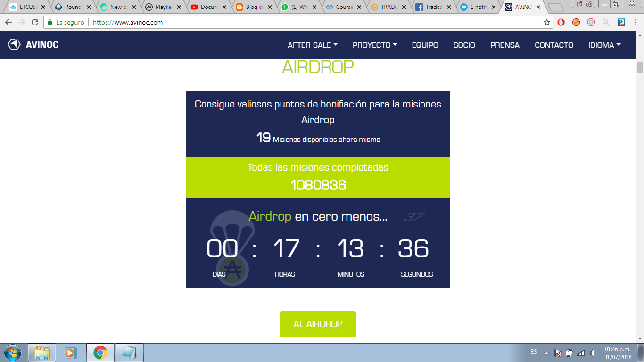The image size is (644, 362).
Task: Close the Tradcoin Facebook tab
Action: (x=449, y=8)
